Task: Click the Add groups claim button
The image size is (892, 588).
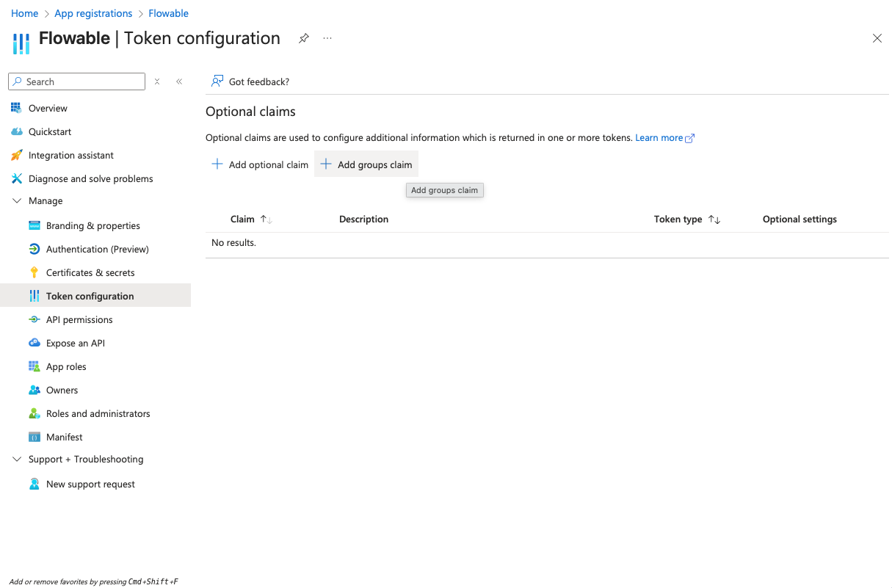Action: coord(366,164)
